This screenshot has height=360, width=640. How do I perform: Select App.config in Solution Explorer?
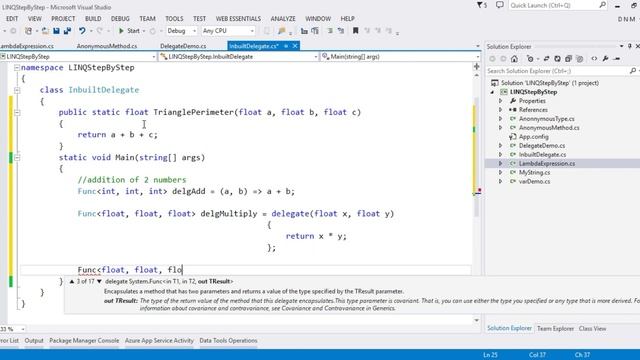click(533, 137)
